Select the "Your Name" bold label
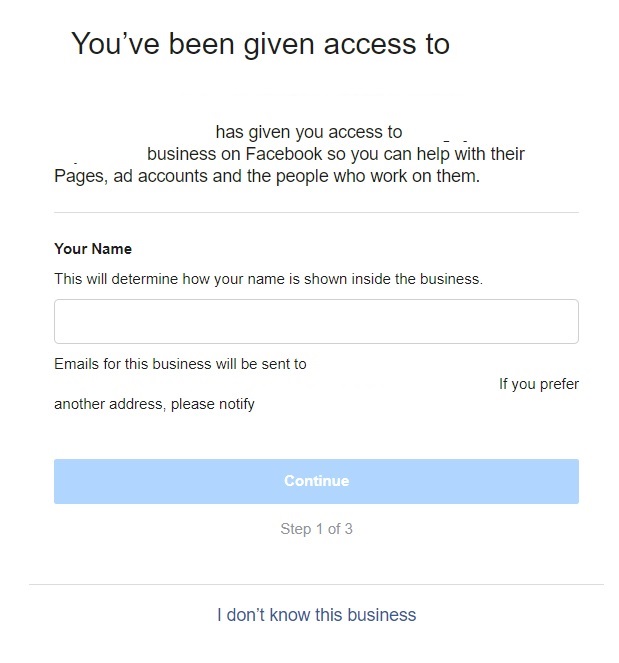The height and width of the screenshot is (663, 619). (93, 249)
